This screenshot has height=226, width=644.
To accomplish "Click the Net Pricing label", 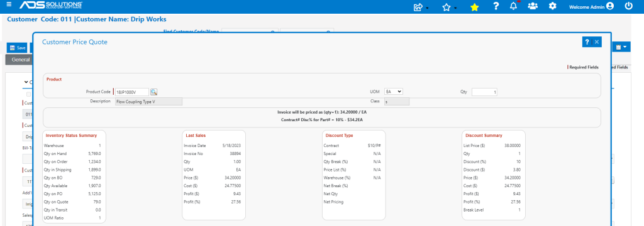I will coord(333,202).
